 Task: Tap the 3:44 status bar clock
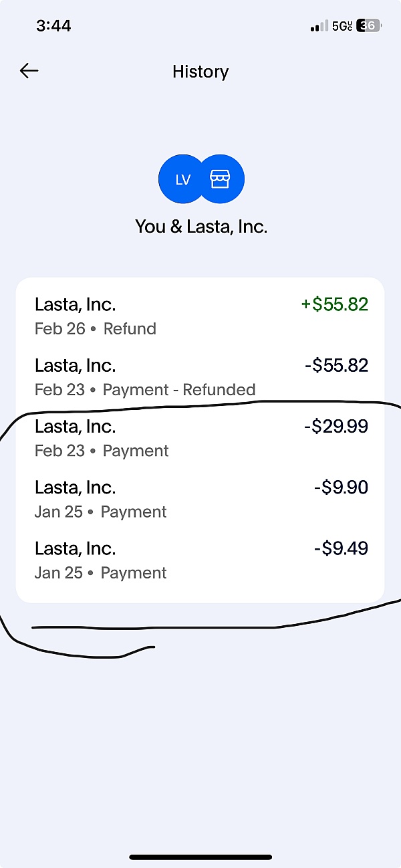[x=52, y=26]
